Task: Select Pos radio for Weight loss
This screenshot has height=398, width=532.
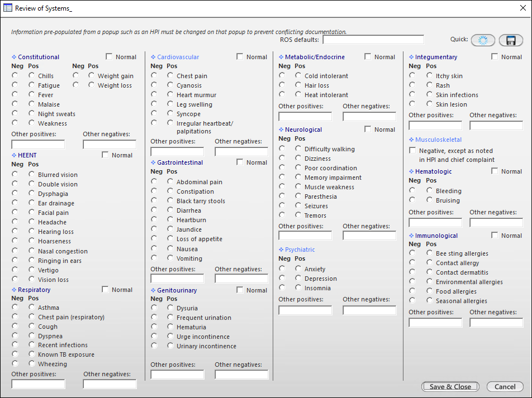Action: pos(91,85)
